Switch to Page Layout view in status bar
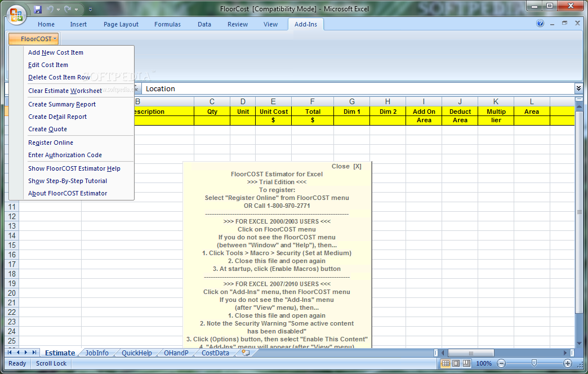Viewport: 588px width, 374px height. click(x=456, y=363)
